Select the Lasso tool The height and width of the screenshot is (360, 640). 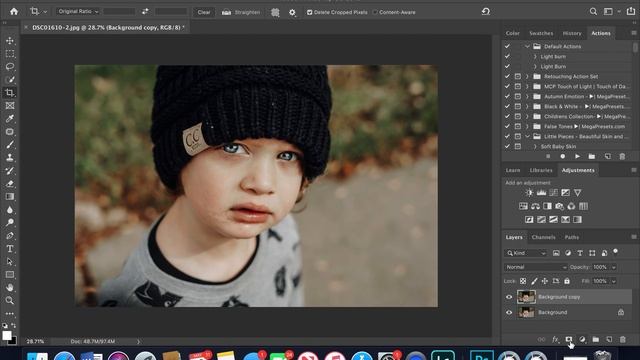[x=10, y=67]
